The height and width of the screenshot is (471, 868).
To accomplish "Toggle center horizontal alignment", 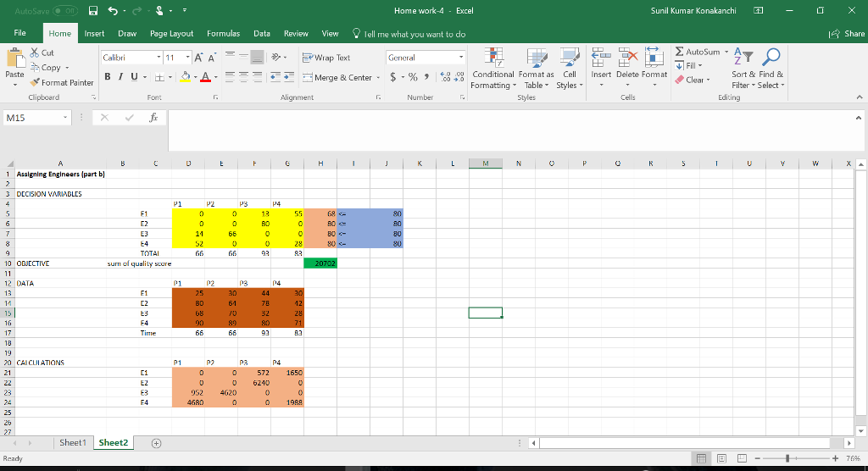I will click(x=243, y=77).
